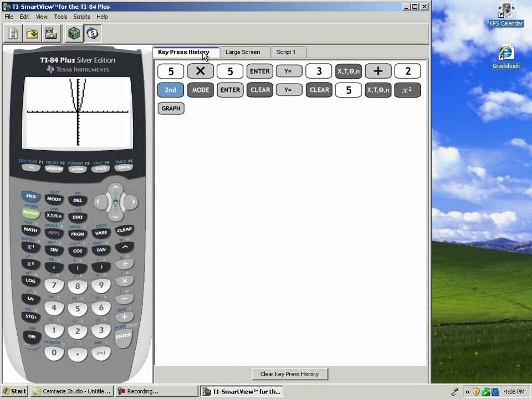Click the multiply × entry in key history
This screenshot has height=399, width=532.
coord(200,71)
